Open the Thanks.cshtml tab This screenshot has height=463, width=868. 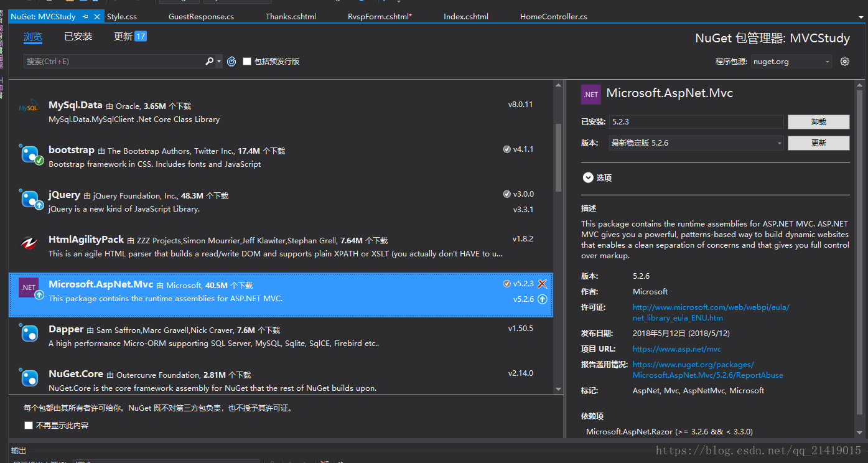(x=291, y=17)
